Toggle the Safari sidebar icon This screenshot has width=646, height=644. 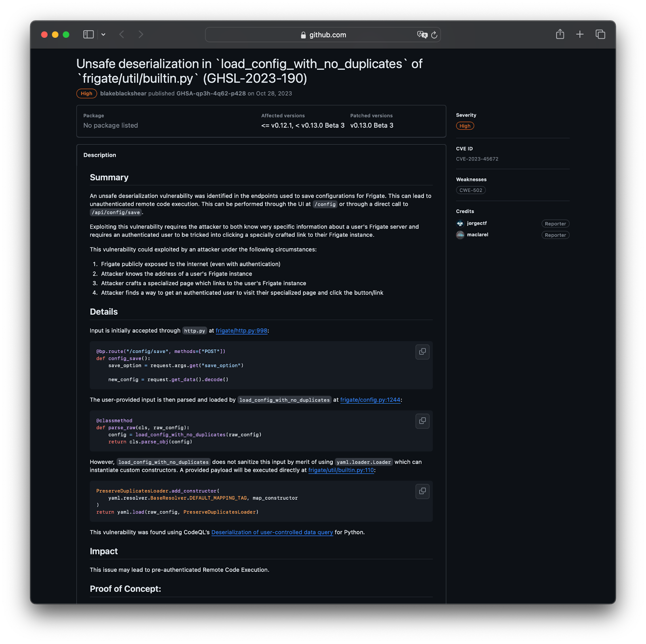(x=88, y=35)
